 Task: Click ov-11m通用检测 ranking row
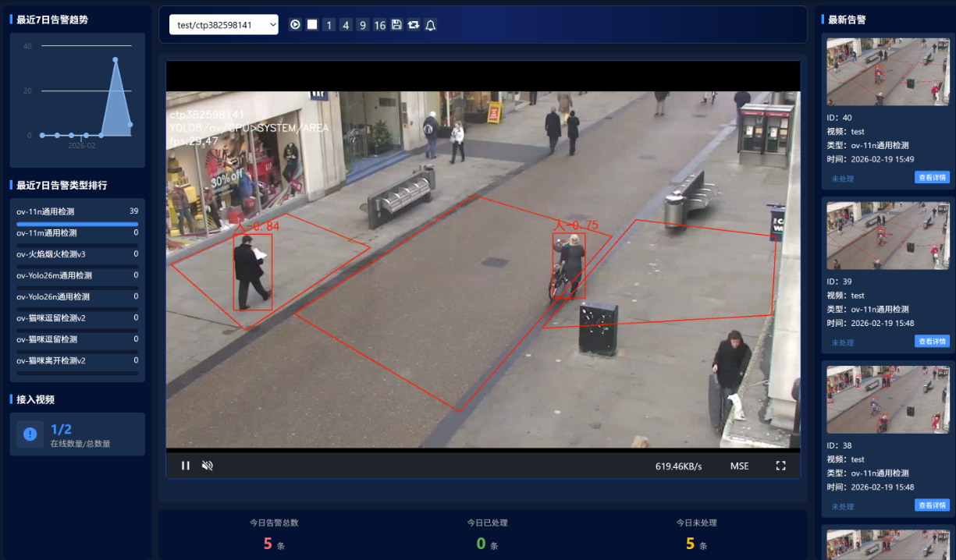(x=77, y=236)
